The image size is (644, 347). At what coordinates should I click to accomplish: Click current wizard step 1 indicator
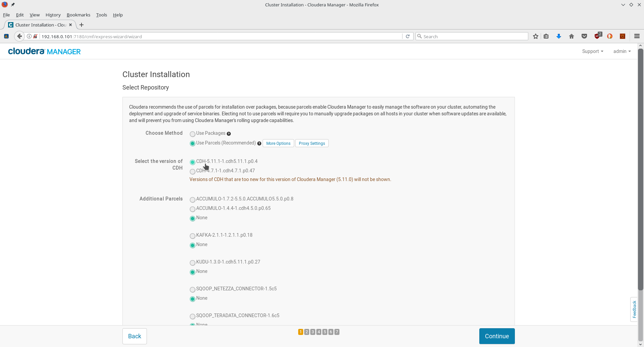pyautogui.click(x=301, y=332)
